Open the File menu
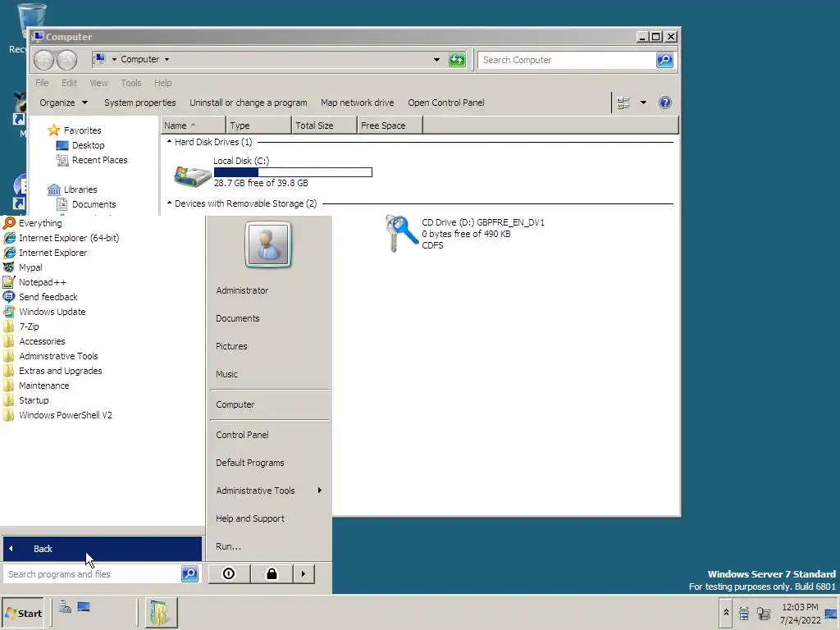 coord(42,83)
